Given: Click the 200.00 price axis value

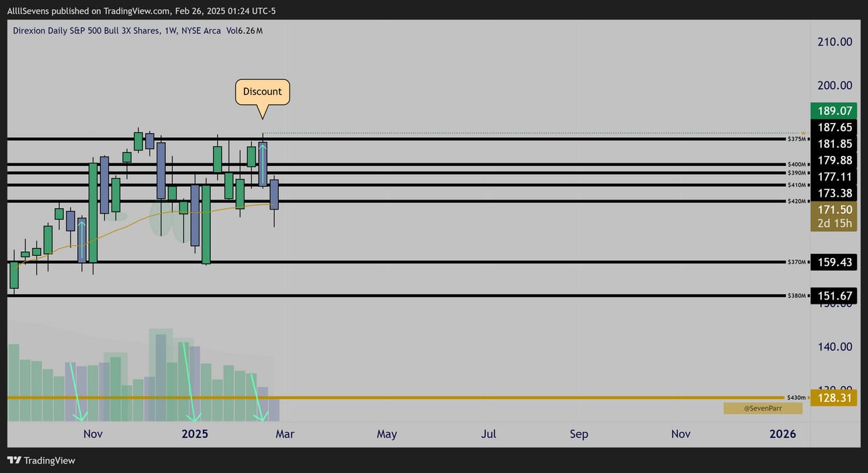Looking at the screenshot, I should pyautogui.click(x=834, y=85).
